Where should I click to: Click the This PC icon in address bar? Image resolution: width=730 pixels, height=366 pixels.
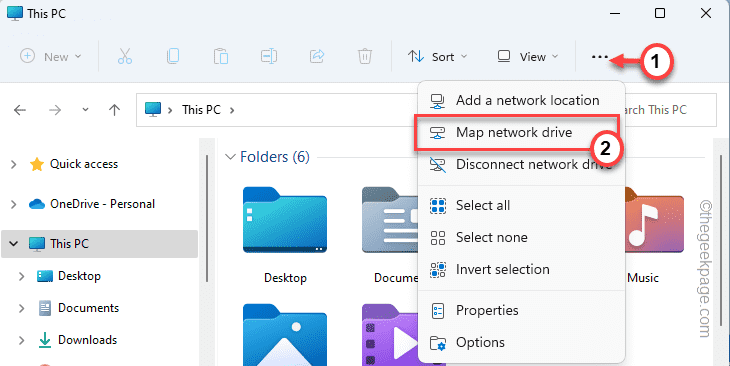point(153,109)
